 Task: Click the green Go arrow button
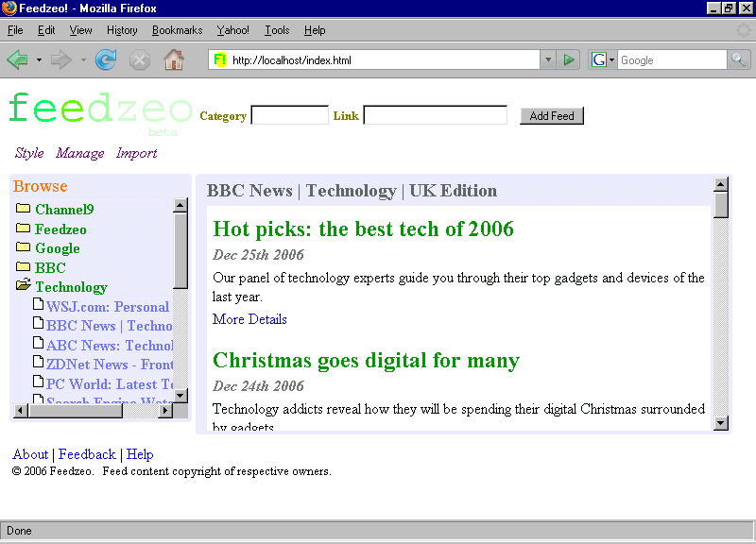click(x=569, y=60)
